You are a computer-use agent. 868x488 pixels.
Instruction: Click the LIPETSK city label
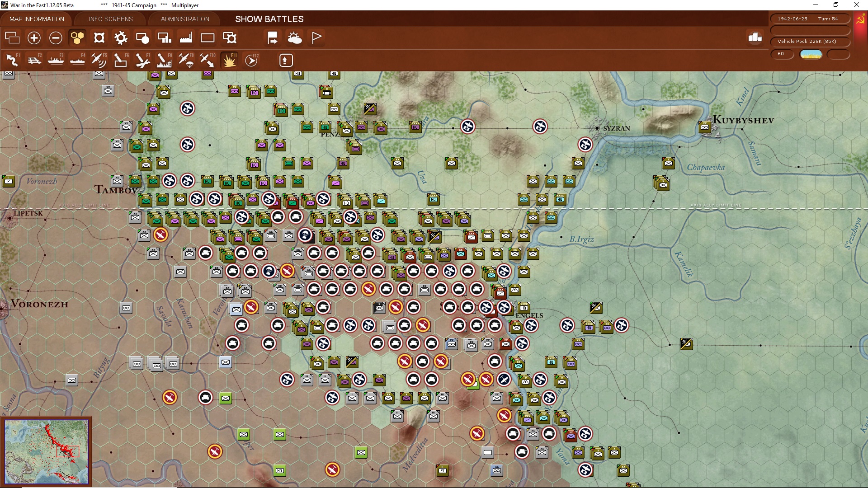28,213
